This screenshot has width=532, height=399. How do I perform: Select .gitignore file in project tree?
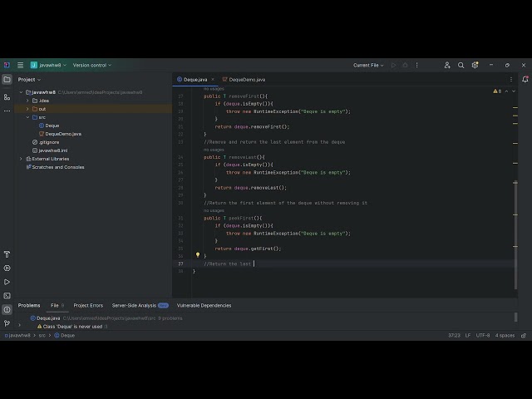tap(46, 142)
